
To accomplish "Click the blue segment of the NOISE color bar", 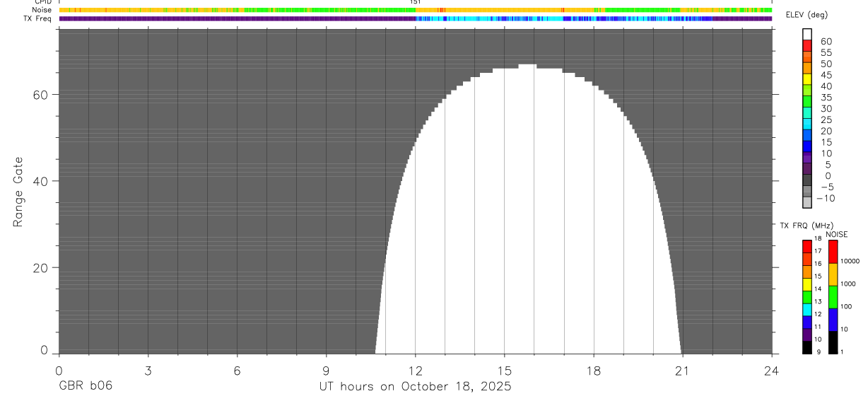I will point(833,320).
